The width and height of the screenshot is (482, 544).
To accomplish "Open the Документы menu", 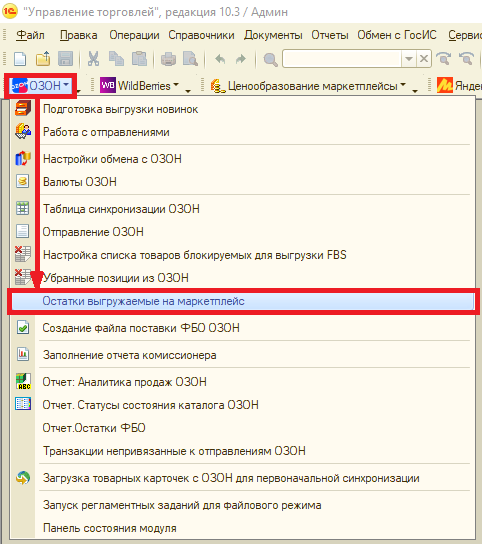I will click(273, 35).
